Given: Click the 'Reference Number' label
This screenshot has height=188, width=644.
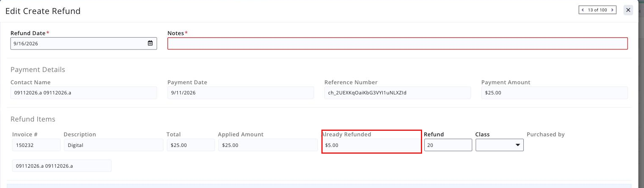Looking at the screenshot, I should pos(351,82).
